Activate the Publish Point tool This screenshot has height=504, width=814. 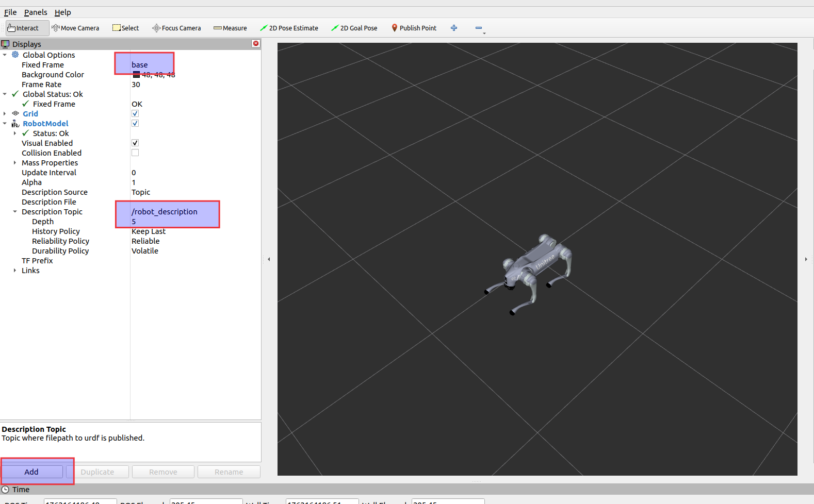point(414,28)
